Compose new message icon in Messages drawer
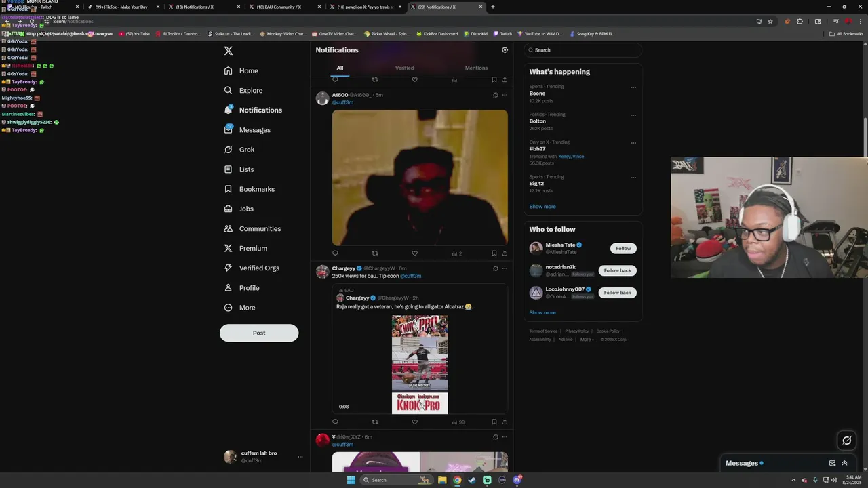Screen dimensions: 868x488 point(832,464)
